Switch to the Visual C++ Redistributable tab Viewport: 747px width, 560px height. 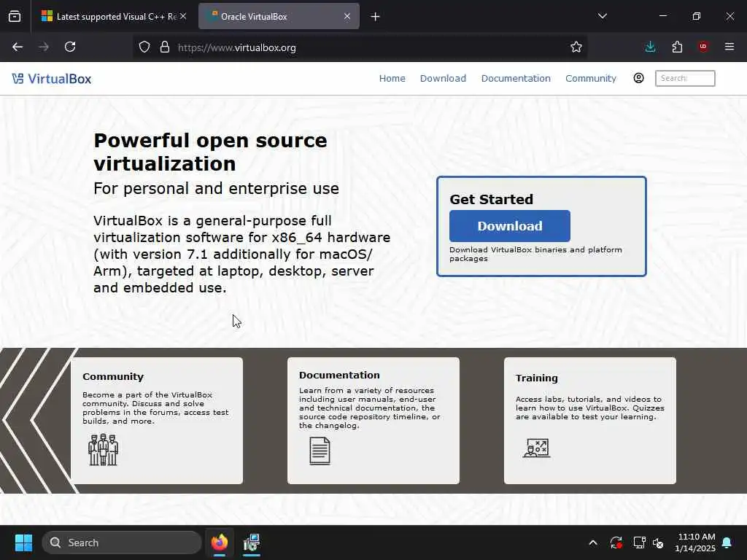click(x=113, y=17)
